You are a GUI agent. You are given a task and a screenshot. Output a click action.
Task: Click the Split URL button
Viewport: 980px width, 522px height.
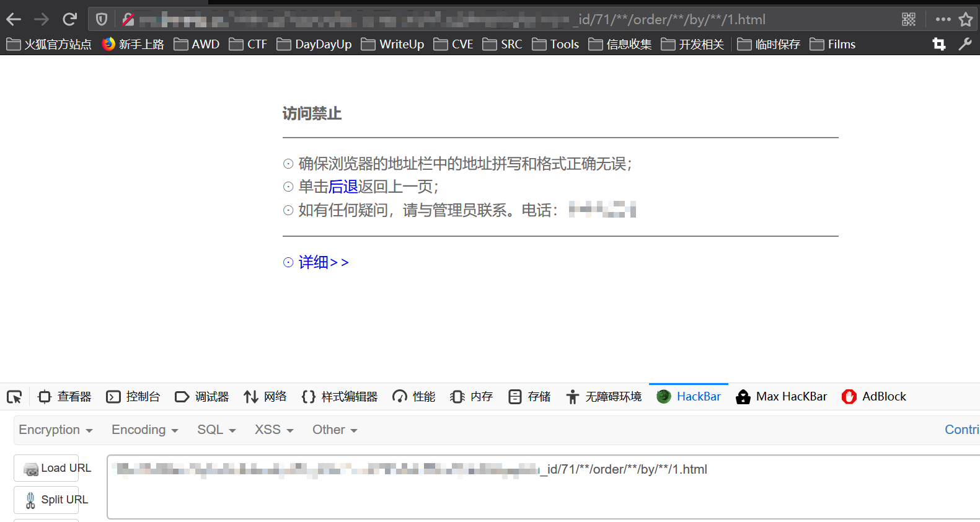click(46, 500)
